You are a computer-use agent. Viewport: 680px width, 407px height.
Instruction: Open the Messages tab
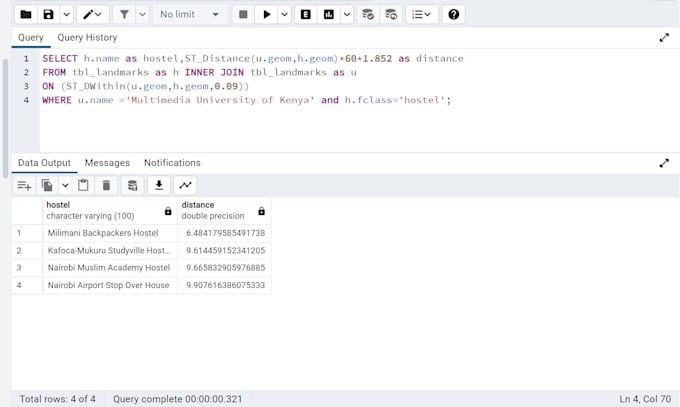pos(107,163)
